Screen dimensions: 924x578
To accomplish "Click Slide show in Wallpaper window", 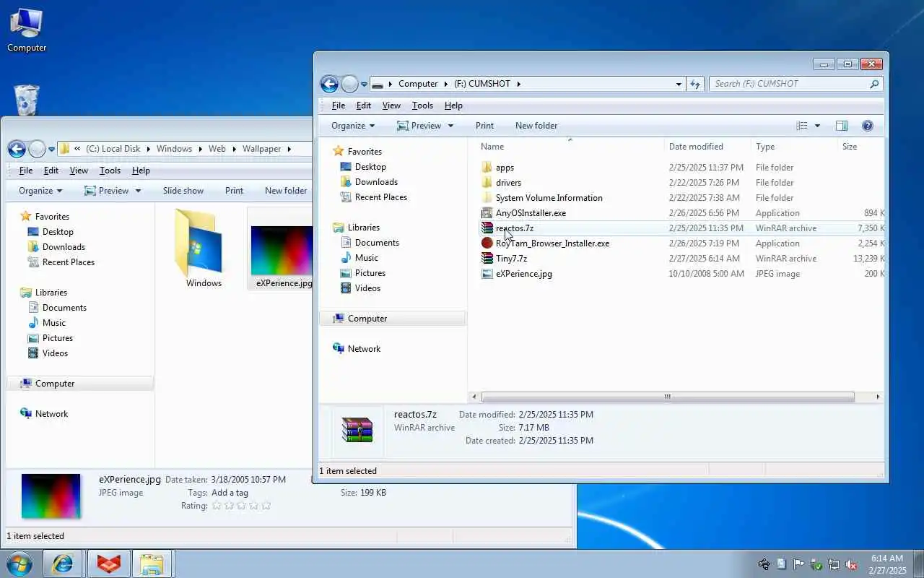I will (183, 191).
